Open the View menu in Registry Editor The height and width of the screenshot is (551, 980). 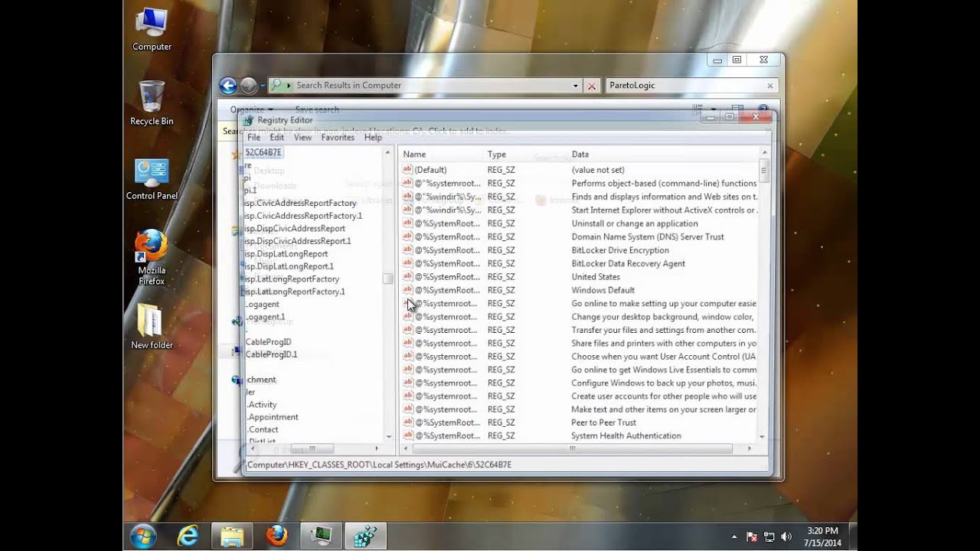tap(302, 138)
